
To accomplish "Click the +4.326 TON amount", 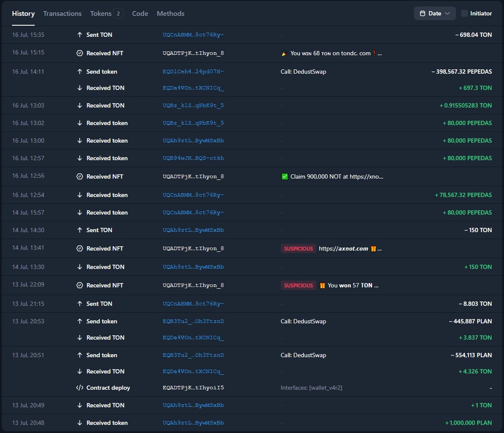I will pyautogui.click(x=475, y=371).
